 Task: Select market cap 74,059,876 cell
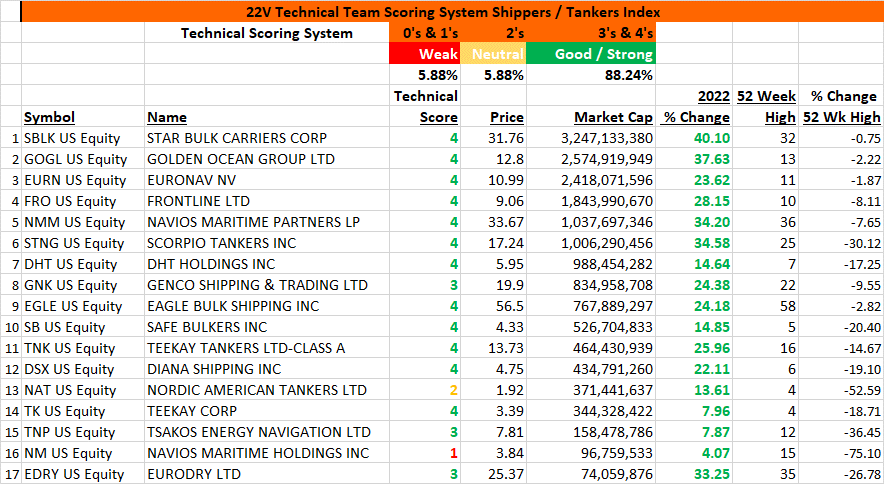(591, 474)
